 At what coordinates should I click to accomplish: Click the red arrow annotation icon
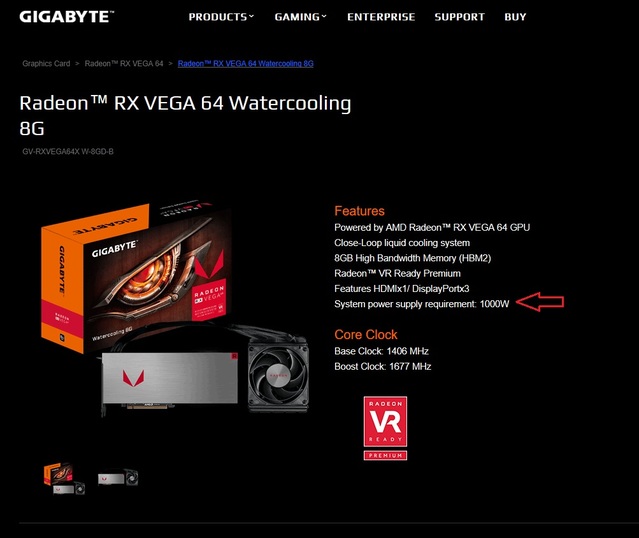(540, 302)
